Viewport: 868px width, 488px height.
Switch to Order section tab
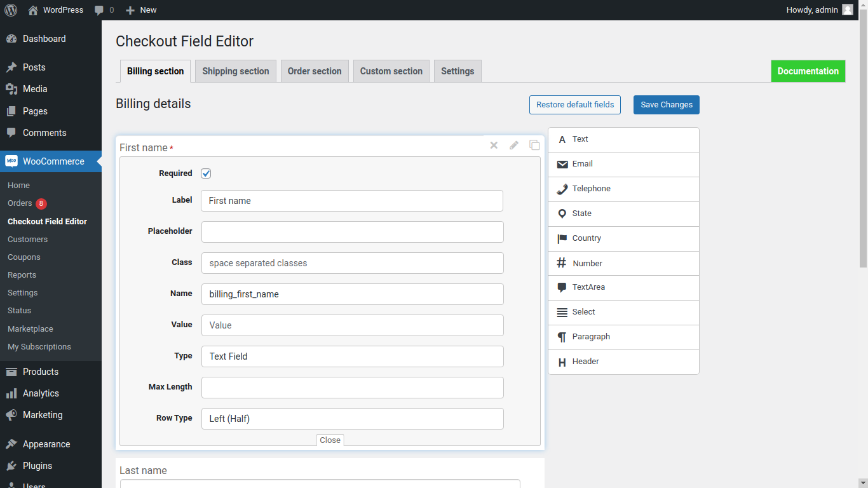pos(315,71)
